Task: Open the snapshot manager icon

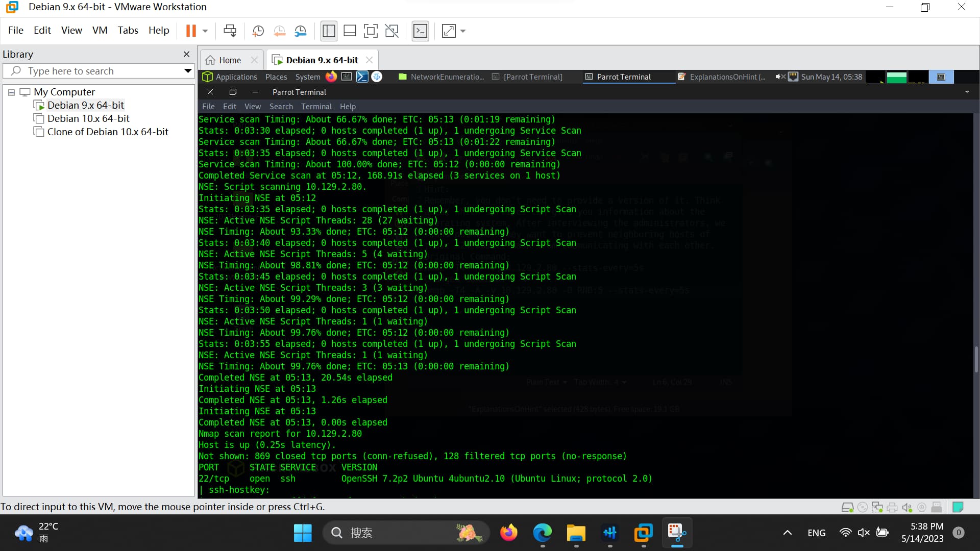Action: [x=301, y=31]
